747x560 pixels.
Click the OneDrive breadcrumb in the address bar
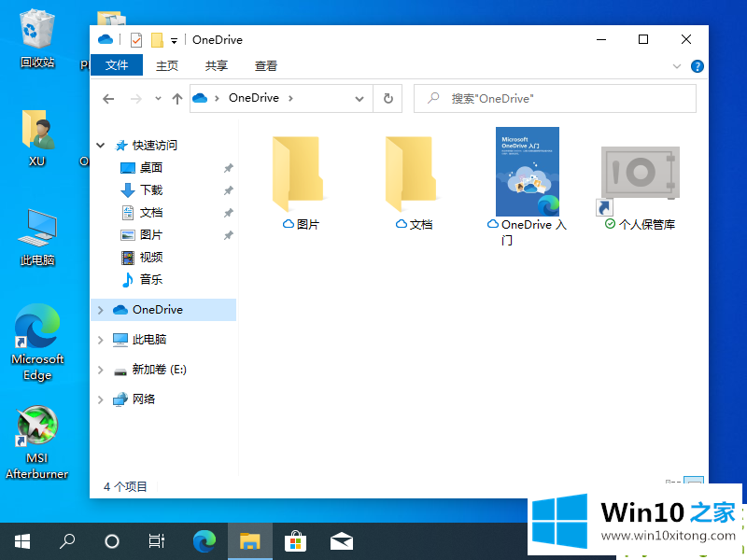pos(254,98)
